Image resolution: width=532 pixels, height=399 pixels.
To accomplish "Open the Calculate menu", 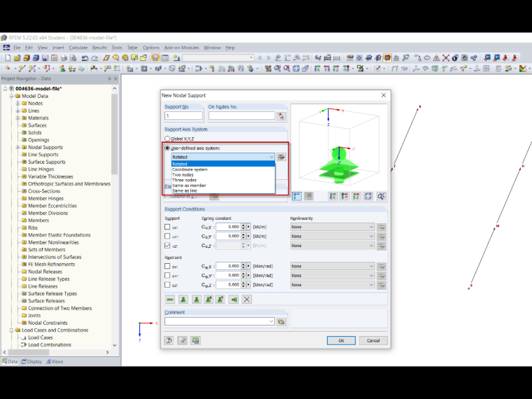I will (78, 48).
